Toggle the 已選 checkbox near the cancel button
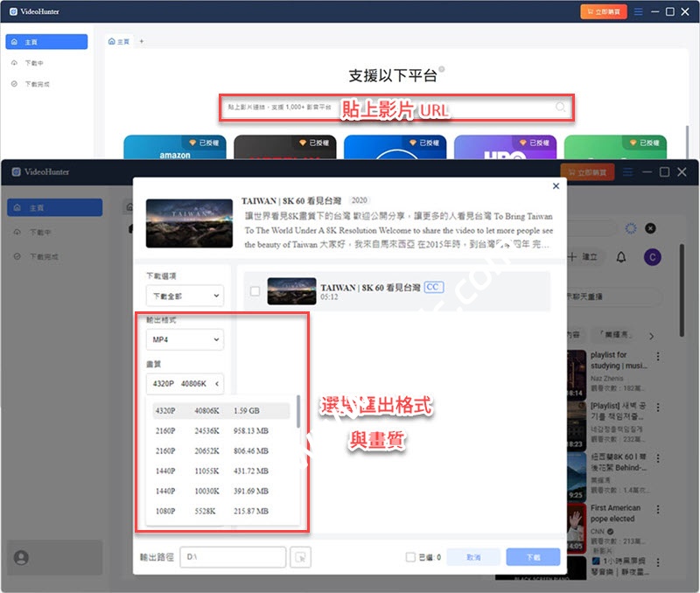Screen dimensions: 700x593 (409, 557)
